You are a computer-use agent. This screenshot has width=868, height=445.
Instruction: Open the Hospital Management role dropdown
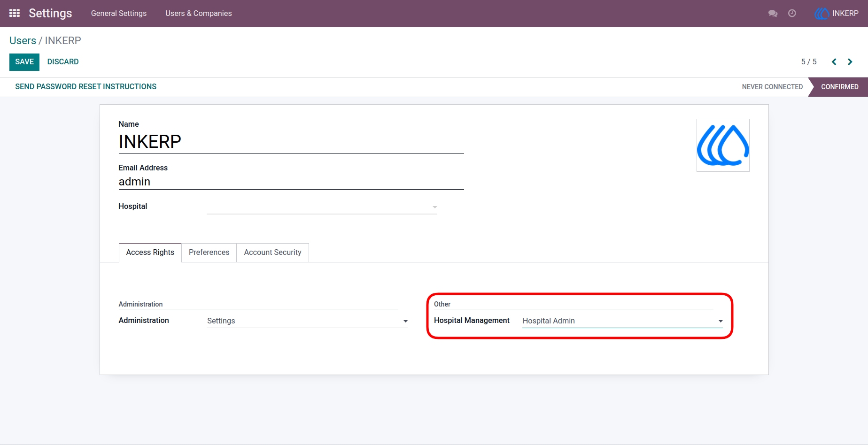pyautogui.click(x=622, y=321)
